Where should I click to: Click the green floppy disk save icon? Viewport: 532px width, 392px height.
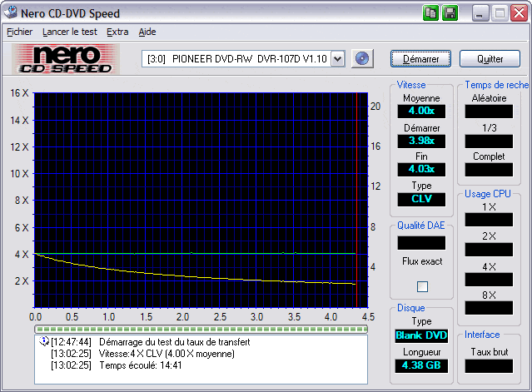coord(450,13)
